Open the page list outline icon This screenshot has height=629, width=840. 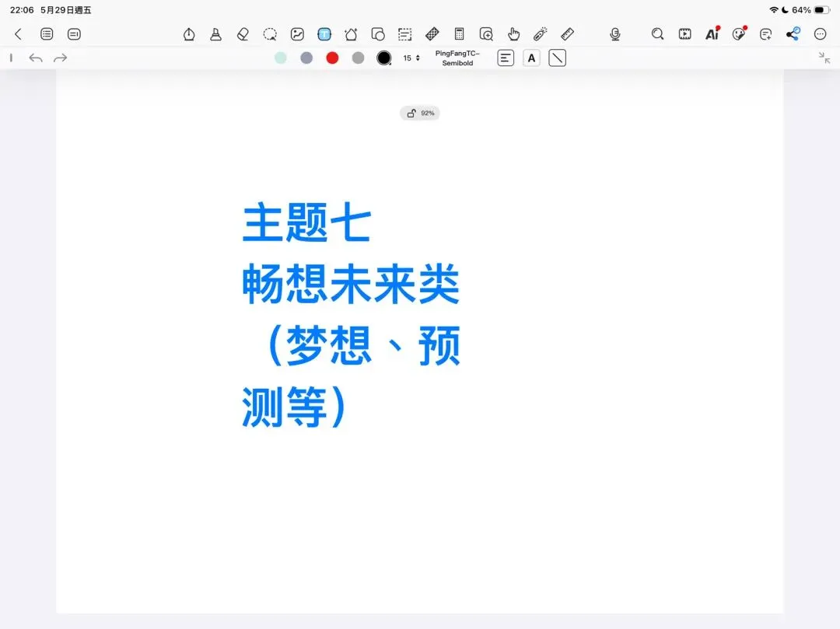click(47, 34)
